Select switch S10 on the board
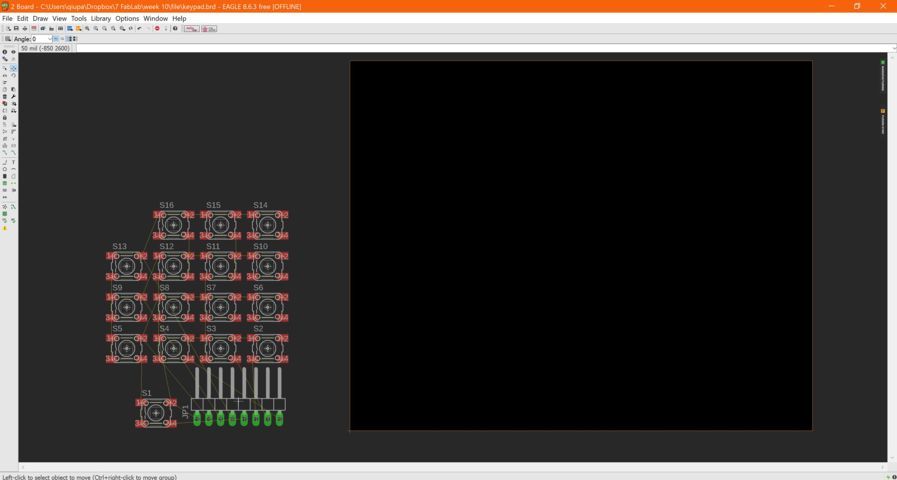The width and height of the screenshot is (897, 480). pyautogui.click(x=267, y=265)
